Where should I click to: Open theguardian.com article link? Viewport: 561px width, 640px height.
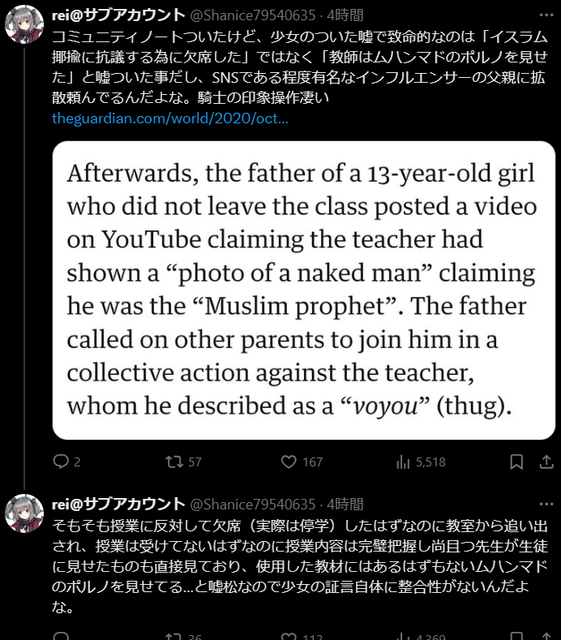(170, 118)
